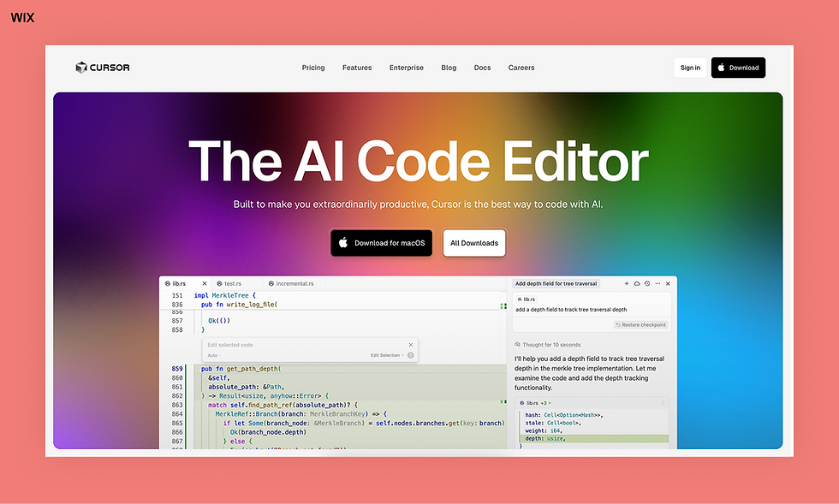
Task: Click the submit arrow in edit popup
Action: click(x=410, y=355)
